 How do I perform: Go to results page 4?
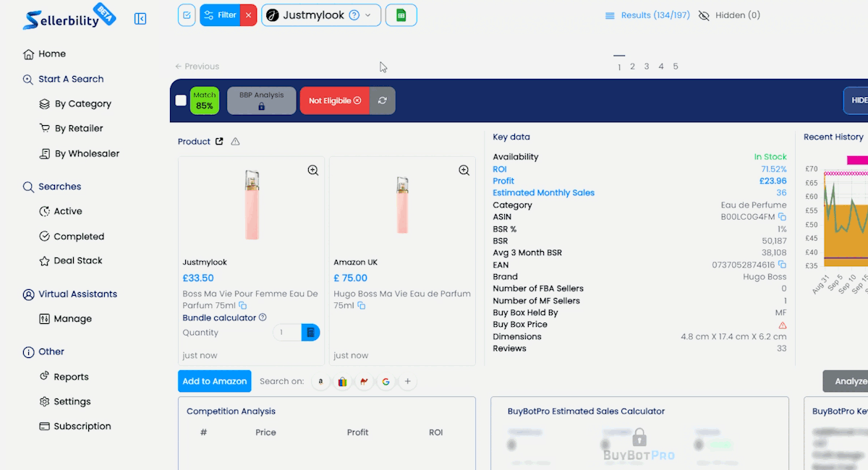[x=661, y=67]
